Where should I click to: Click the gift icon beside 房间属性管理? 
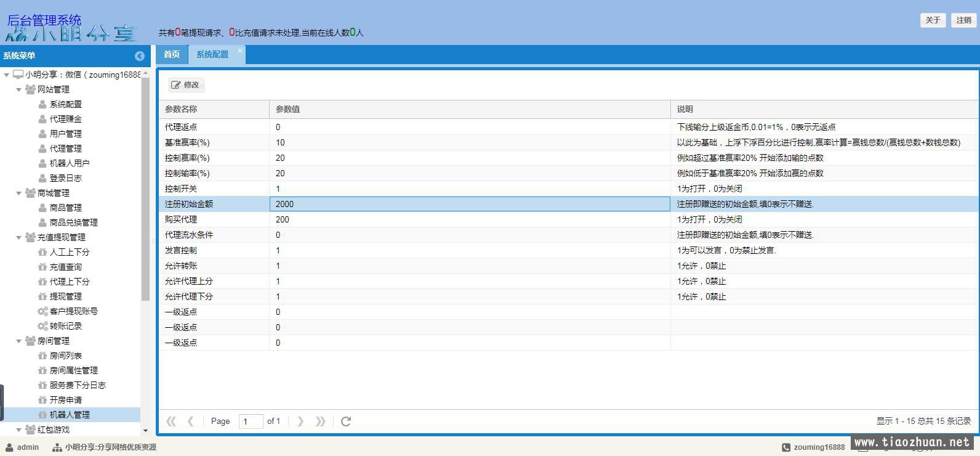click(x=42, y=370)
